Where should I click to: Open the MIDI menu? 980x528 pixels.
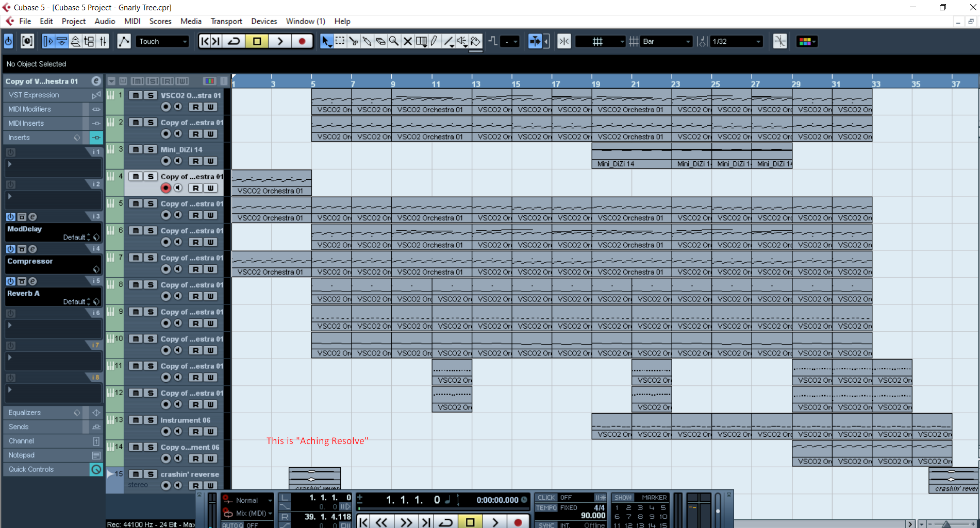click(132, 21)
